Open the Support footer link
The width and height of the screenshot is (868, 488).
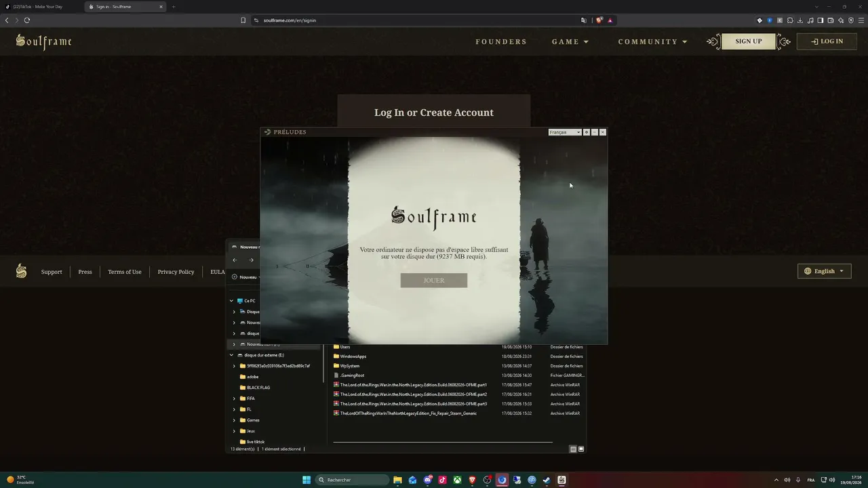pos(52,272)
